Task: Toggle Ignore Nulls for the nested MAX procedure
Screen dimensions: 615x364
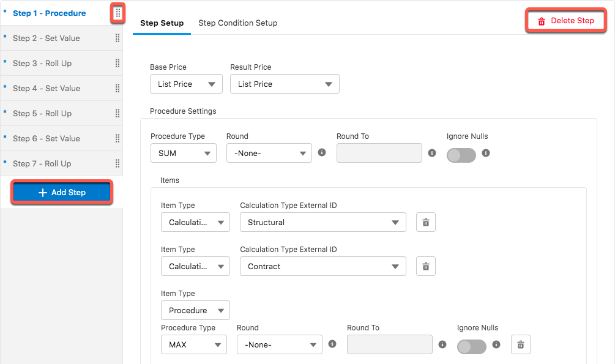Action: [x=471, y=347]
